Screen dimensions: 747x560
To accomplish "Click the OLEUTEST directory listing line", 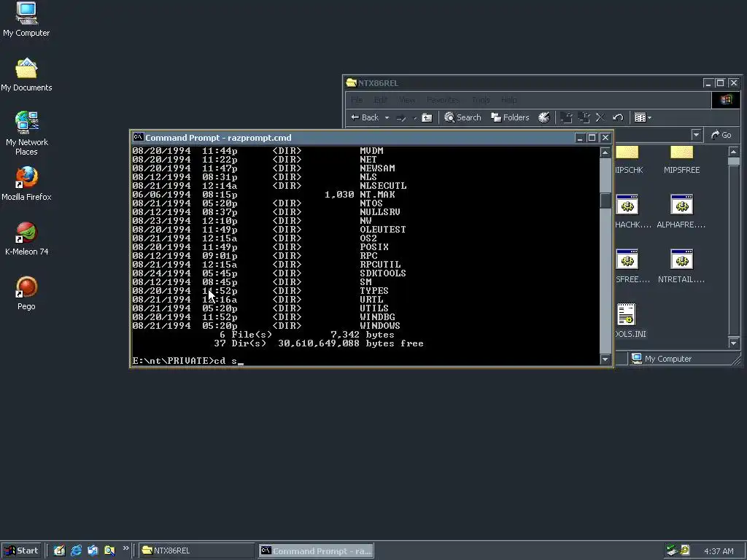I will [x=269, y=230].
